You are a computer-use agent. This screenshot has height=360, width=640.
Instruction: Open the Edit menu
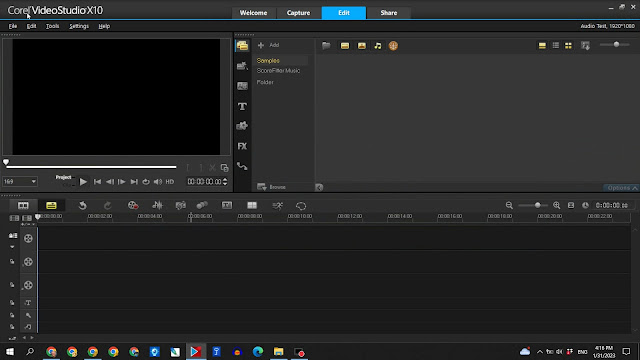[31, 26]
